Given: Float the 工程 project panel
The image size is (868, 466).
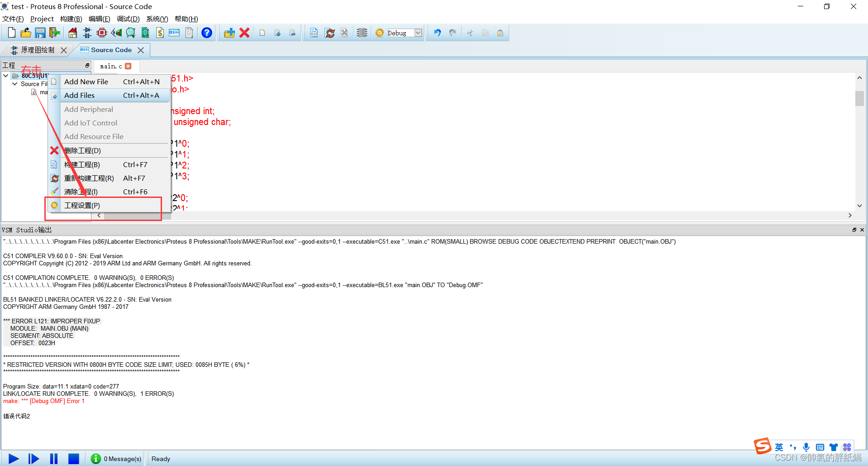Looking at the screenshot, I should click(x=87, y=66).
